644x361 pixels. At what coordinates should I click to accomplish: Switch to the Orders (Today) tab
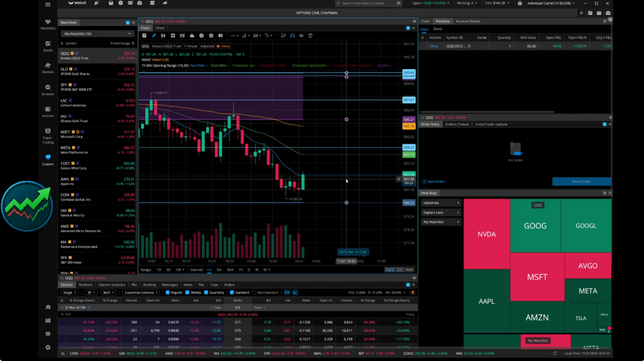coord(457,124)
